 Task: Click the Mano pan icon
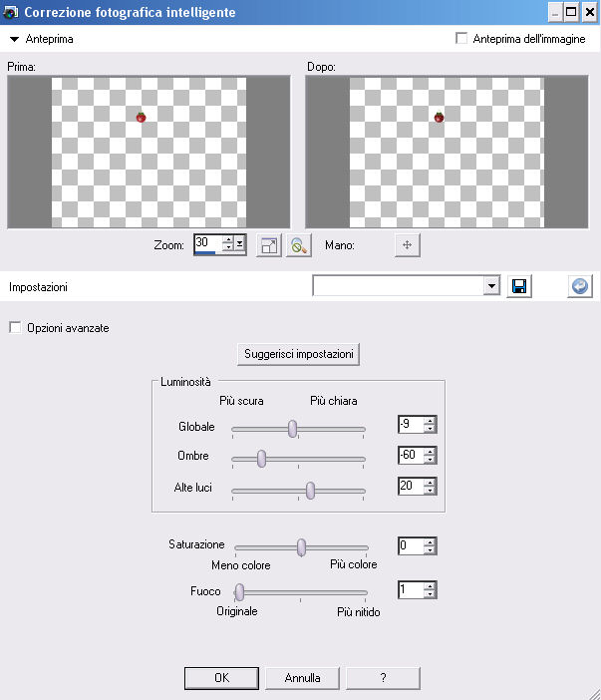click(408, 245)
